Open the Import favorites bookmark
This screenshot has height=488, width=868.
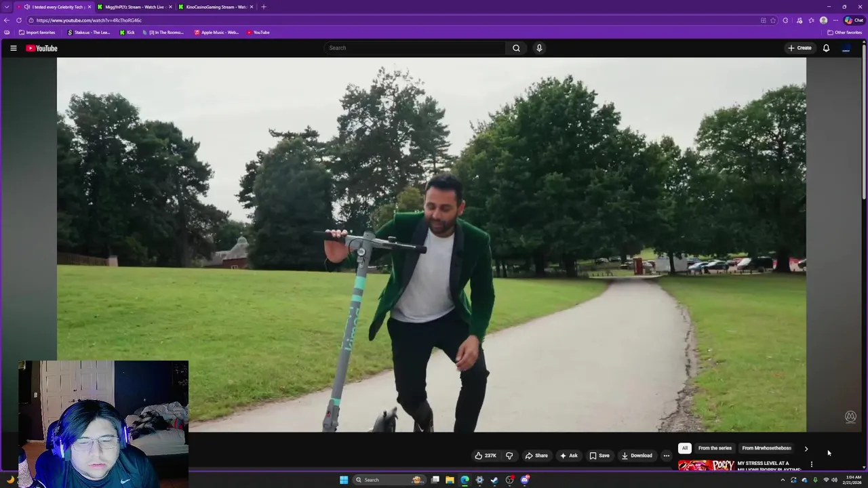37,33
